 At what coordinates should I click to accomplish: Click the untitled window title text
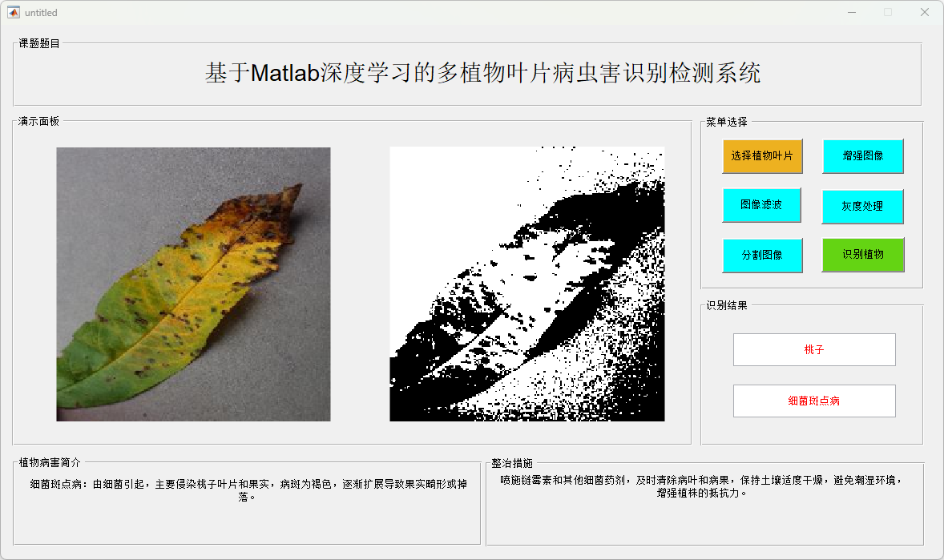click(41, 13)
